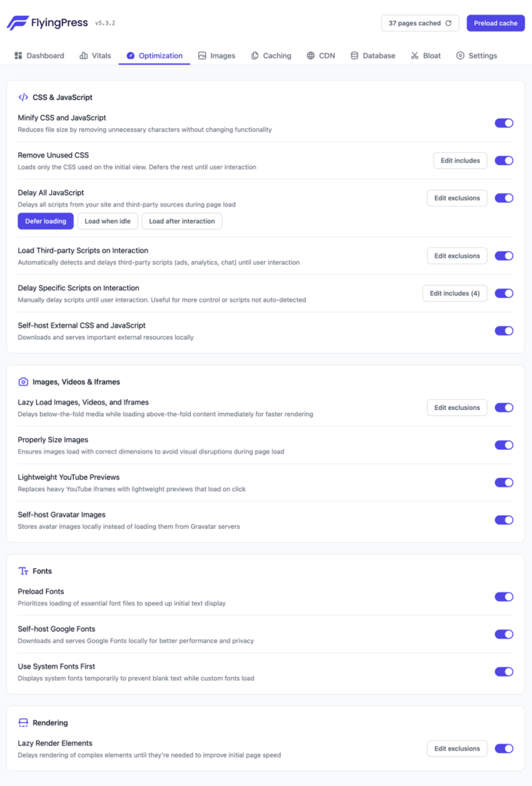This screenshot has width=532, height=786.
Task: Open Edit includes for Remove Unused CSS
Action: (460, 160)
